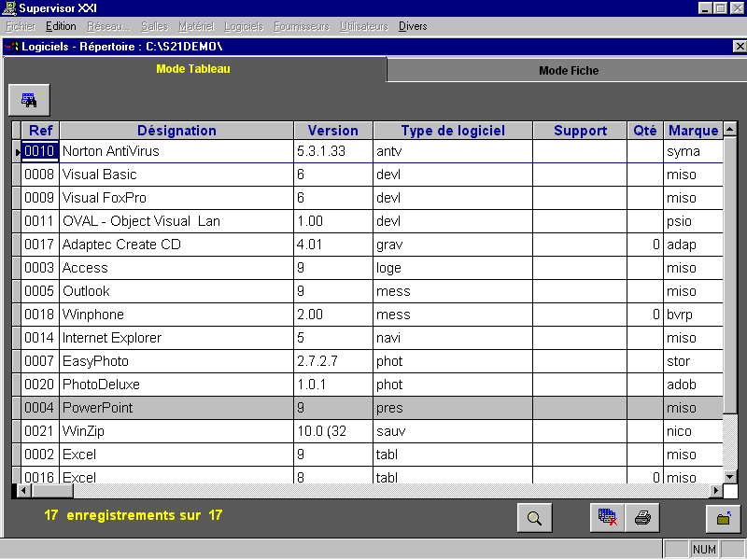Click '17 enregistrements sur 17' status text
Screen dimensions: 747x560
(x=133, y=515)
